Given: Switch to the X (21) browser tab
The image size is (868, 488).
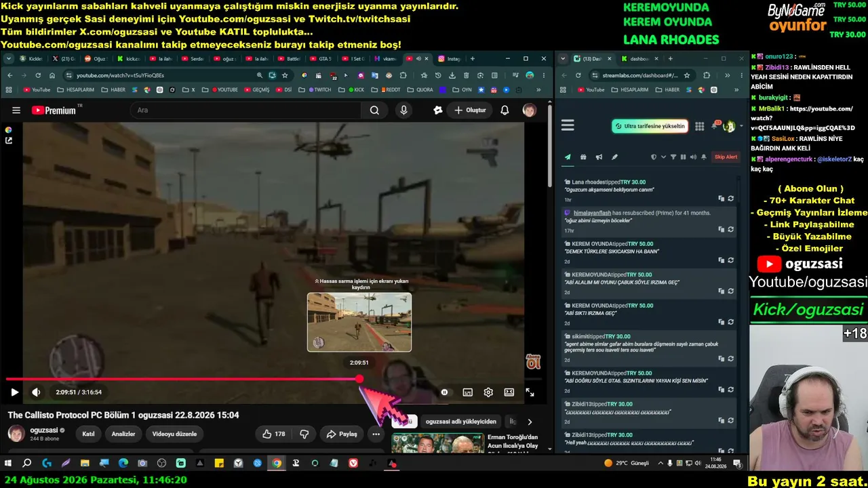Looking at the screenshot, I should [x=66, y=59].
